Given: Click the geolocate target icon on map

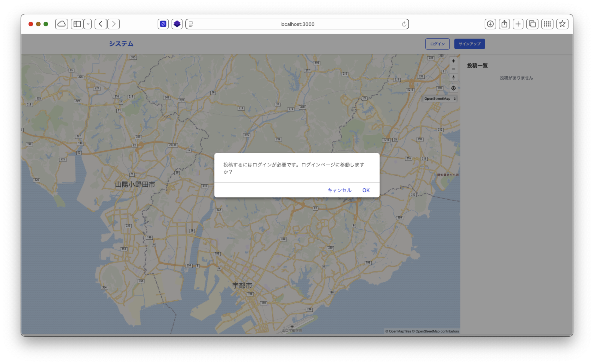Looking at the screenshot, I should click(x=453, y=88).
